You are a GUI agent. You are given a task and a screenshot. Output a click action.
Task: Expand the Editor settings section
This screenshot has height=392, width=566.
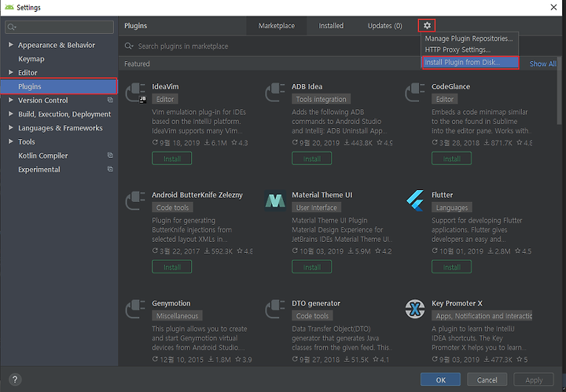click(x=11, y=72)
